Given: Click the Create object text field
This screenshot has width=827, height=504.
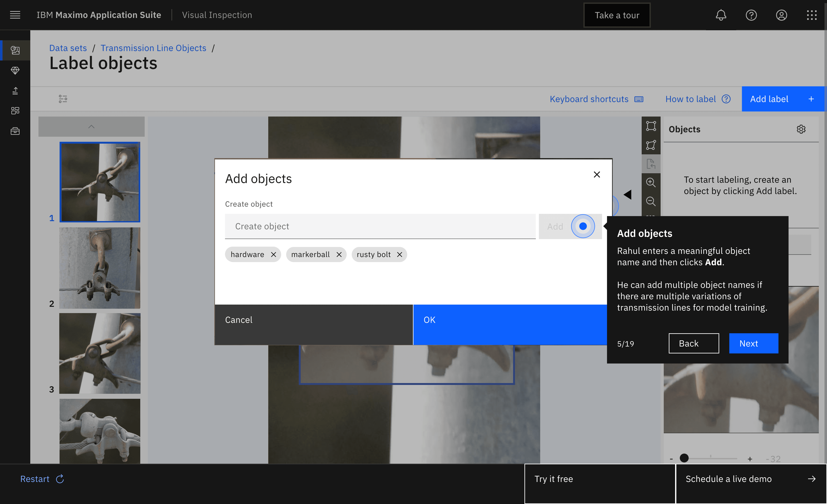Looking at the screenshot, I should [x=380, y=226].
